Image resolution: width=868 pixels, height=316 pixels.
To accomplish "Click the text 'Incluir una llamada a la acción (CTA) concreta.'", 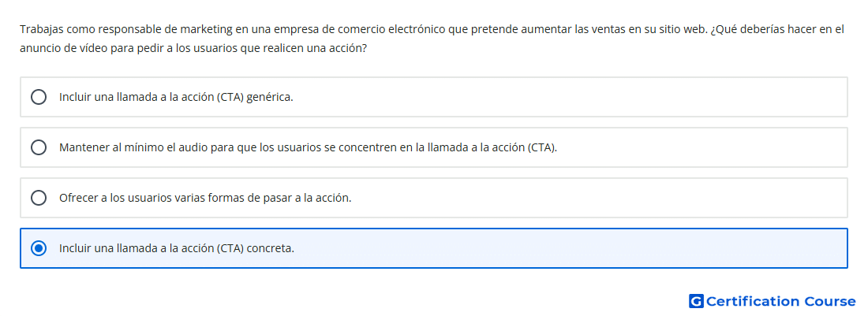I will (x=177, y=248).
